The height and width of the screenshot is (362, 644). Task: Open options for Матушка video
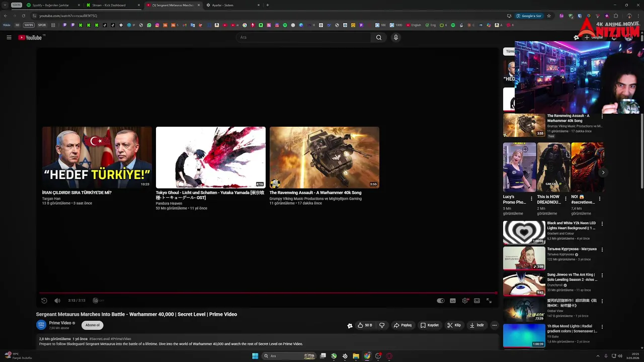pyautogui.click(x=602, y=249)
